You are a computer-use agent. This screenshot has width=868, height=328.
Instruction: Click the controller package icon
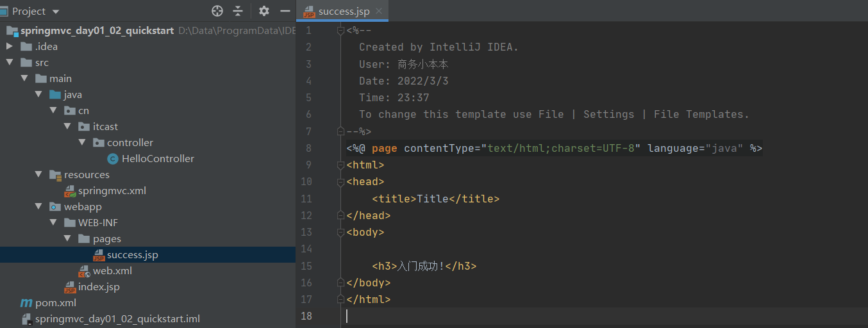(x=98, y=142)
